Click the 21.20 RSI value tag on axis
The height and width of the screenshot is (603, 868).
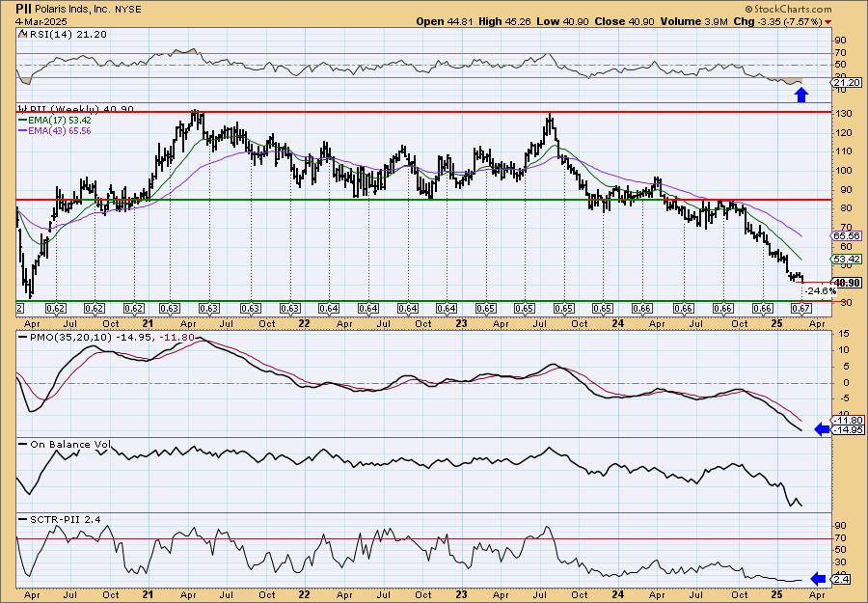point(846,83)
